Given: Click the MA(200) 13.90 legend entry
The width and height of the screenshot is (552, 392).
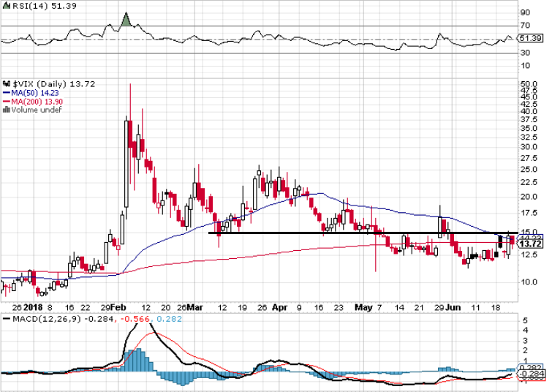Looking at the screenshot, I should point(37,102).
